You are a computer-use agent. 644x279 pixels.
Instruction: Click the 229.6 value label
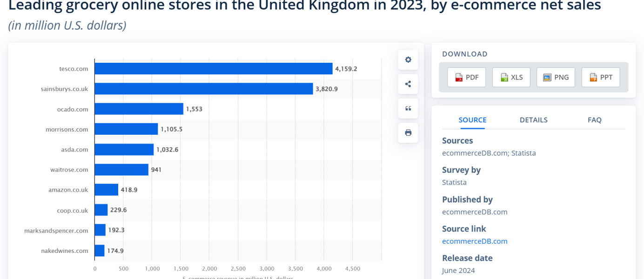(119, 210)
